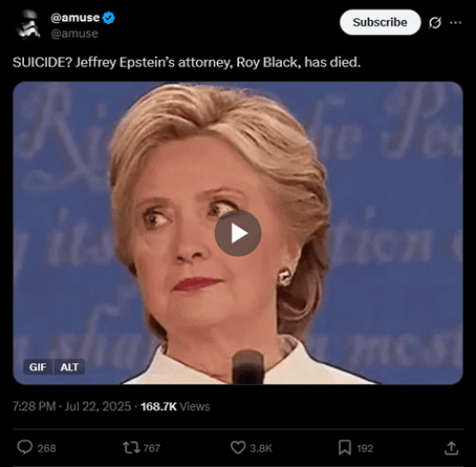Image resolution: width=476 pixels, height=467 pixels.
Task: Open the three-dot more options menu
Action: point(456,23)
